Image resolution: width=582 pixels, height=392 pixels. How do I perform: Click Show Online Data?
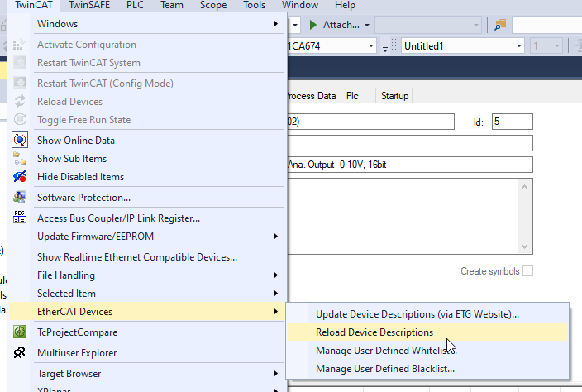(148, 141)
